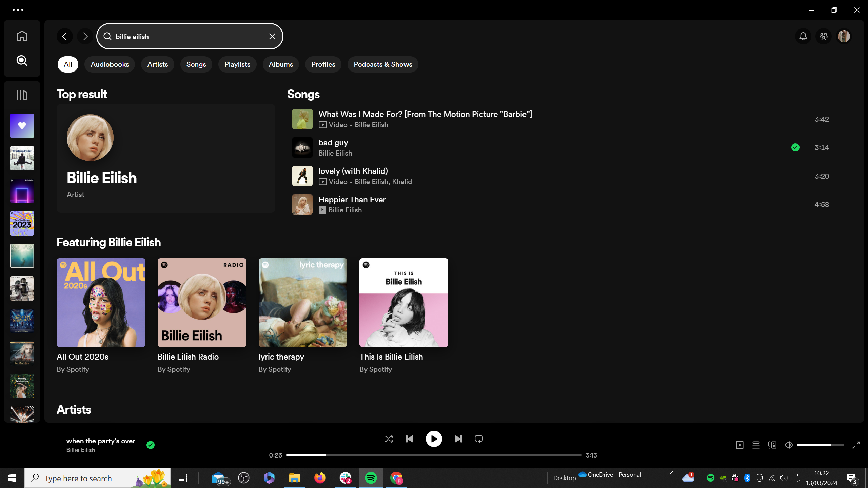868x488 pixels.
Task: Open when the party's over track title
Action: [101, 441]
